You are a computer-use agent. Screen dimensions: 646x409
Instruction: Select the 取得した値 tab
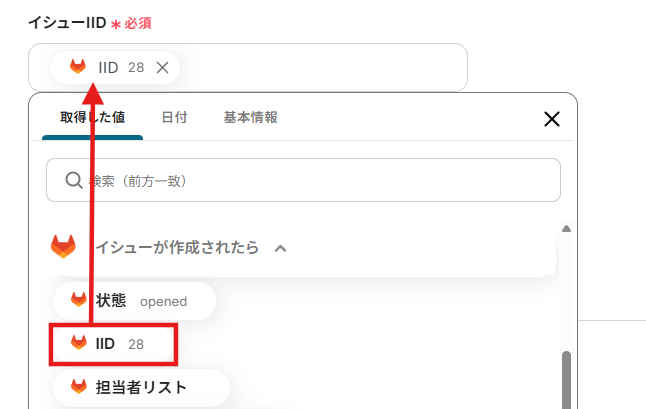pyautogui.click(x=92, y=118)
